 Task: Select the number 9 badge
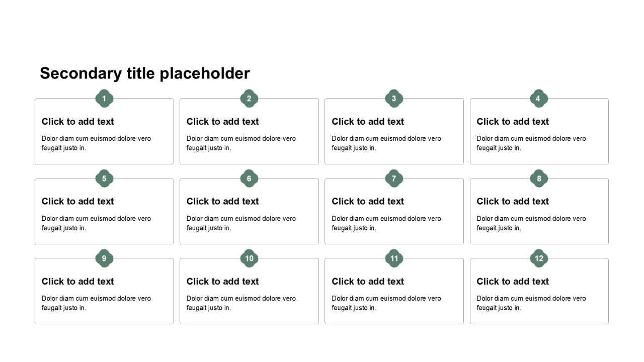click(104, 258)
